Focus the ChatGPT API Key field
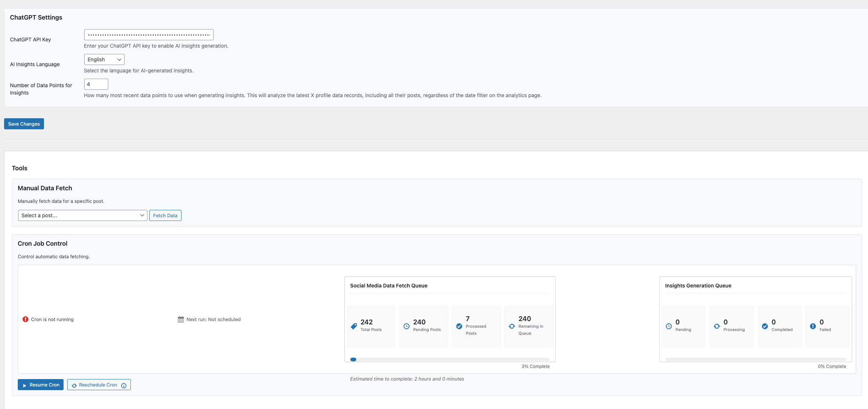This screenshot has width=868, height=409. (149, 35)
